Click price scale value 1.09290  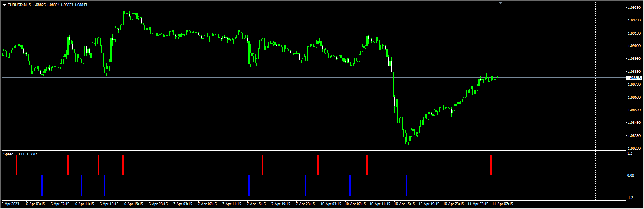click(634, 20)
